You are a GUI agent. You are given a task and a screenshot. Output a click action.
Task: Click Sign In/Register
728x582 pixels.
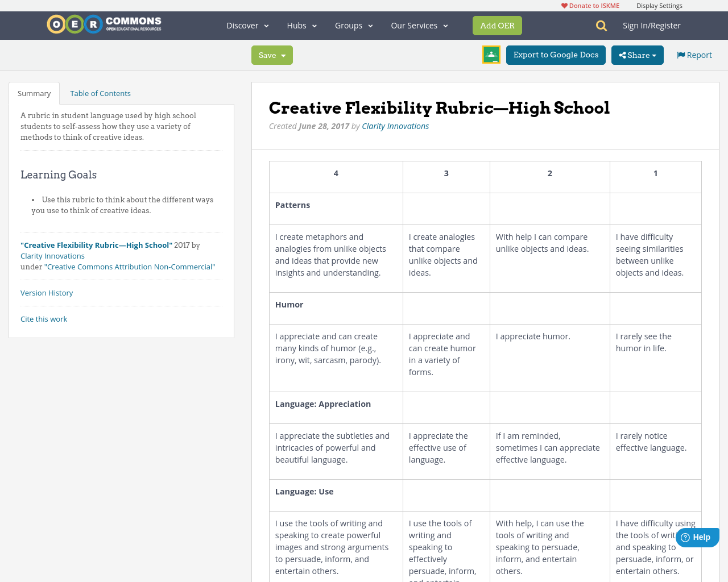tap(652, 25)
